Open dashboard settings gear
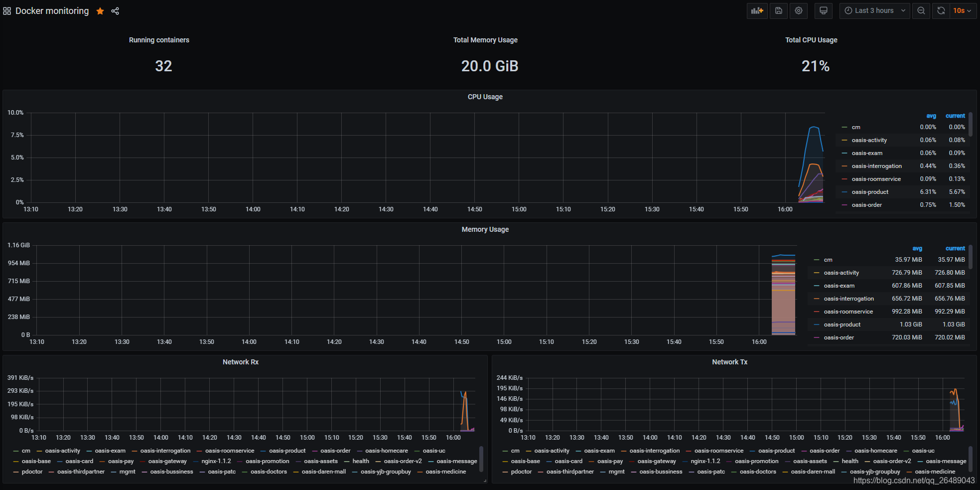Screen dimensions: 980x490 tap(799, 10)
